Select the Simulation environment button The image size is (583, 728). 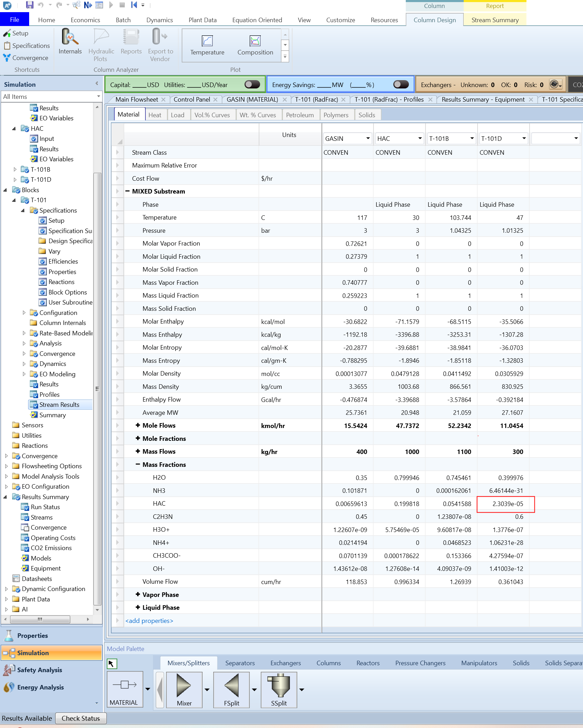(51, 653)
